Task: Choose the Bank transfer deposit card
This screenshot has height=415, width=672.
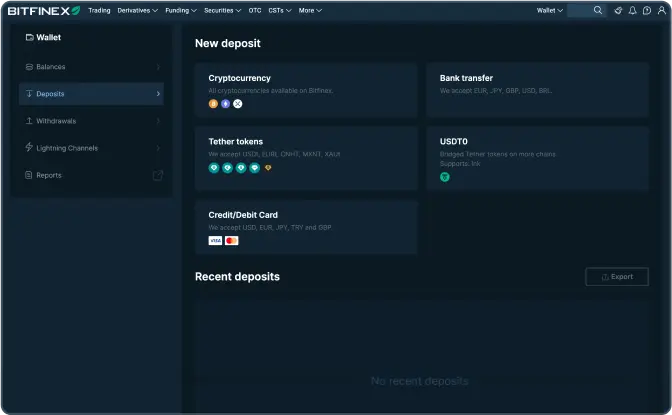Action: [x=537, y=90]
